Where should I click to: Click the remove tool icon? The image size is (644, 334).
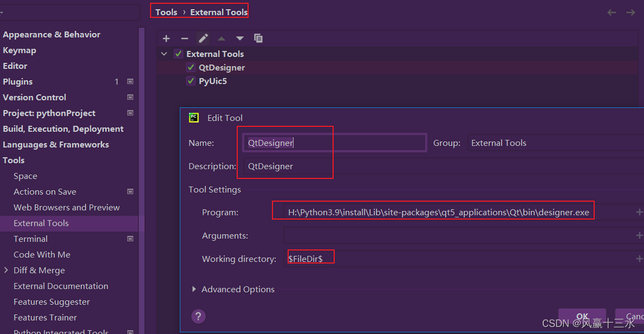[x=184, y=38]
